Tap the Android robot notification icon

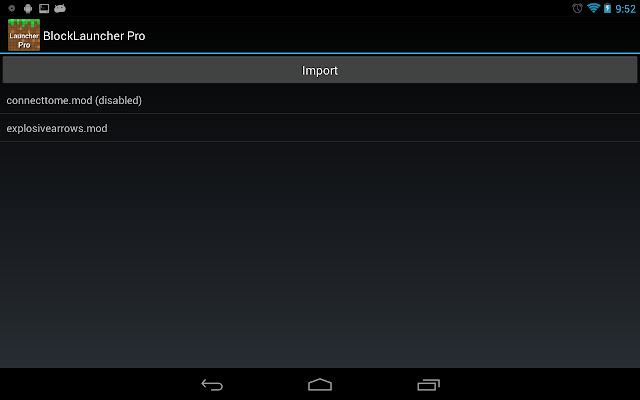pyautogui.click(x=28, y=8)
